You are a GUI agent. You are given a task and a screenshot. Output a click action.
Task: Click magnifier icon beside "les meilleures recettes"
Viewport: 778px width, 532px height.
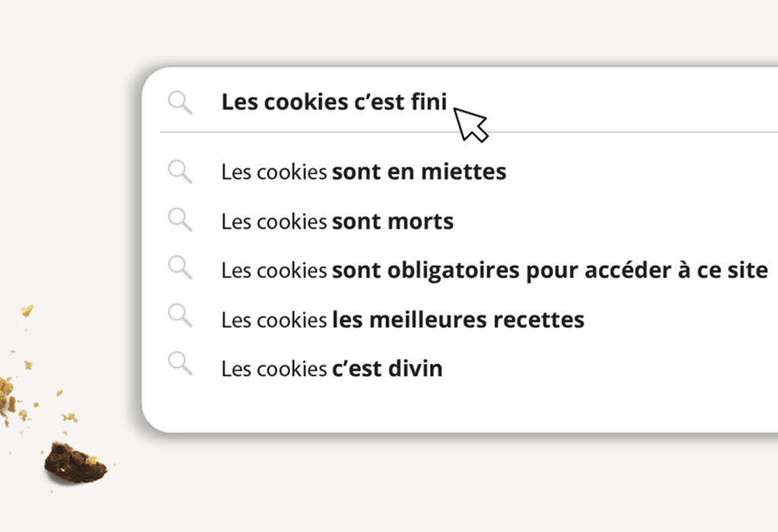point(180,318)
